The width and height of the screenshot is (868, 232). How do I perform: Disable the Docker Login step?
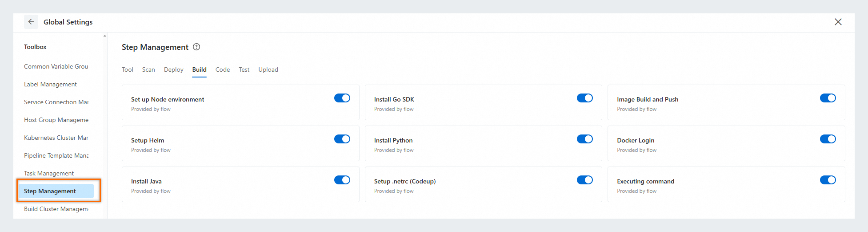(828, 139)
